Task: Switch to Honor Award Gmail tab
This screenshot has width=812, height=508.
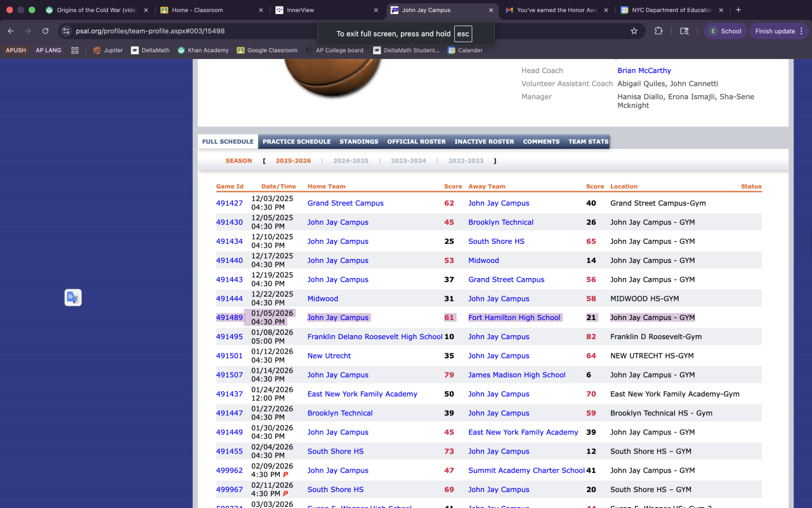Action: 556,10
